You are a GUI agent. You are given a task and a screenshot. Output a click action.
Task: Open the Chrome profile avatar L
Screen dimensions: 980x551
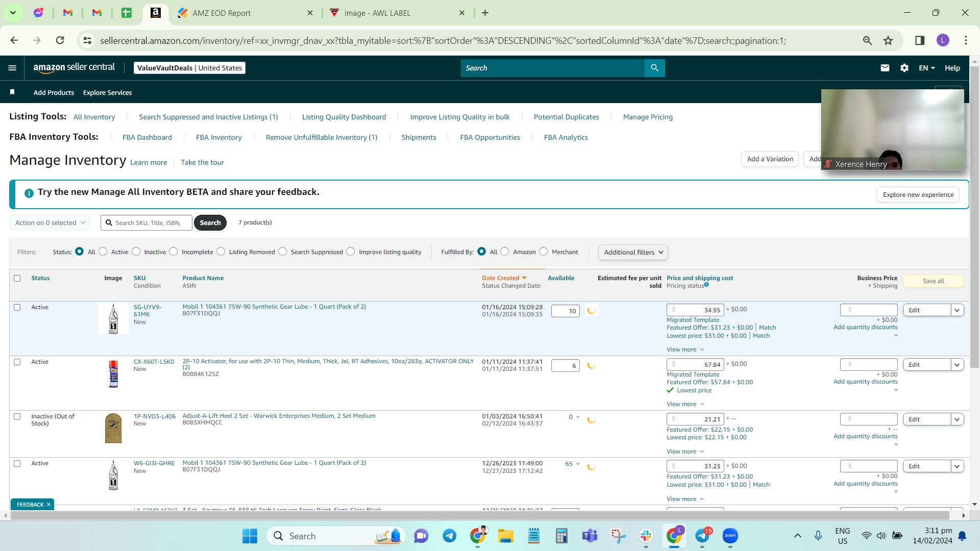(x=943, y=40)
